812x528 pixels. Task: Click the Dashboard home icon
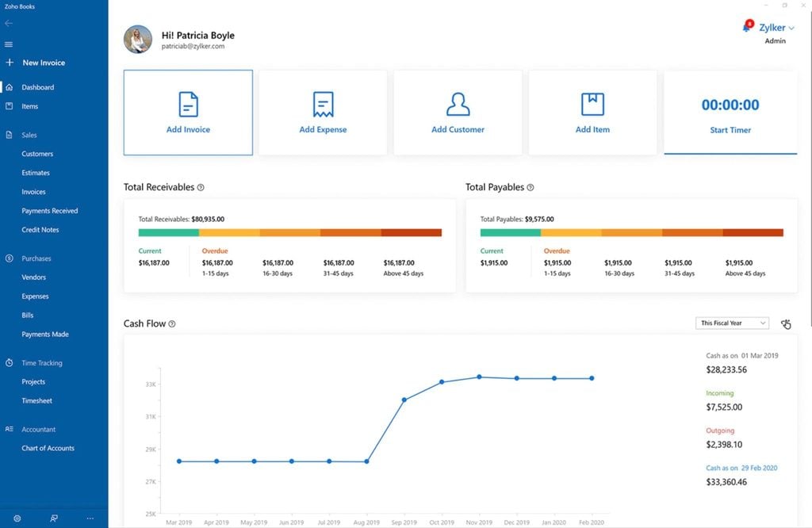9,87
